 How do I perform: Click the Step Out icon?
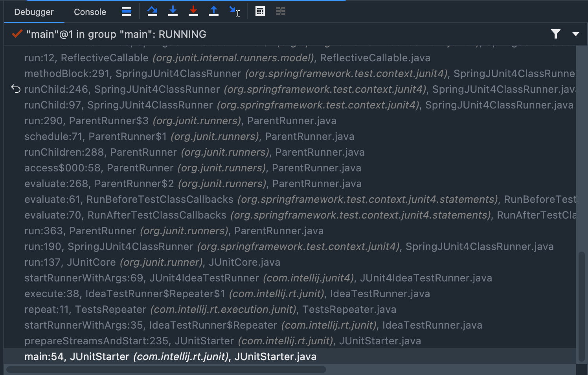[x=214, y=11]
